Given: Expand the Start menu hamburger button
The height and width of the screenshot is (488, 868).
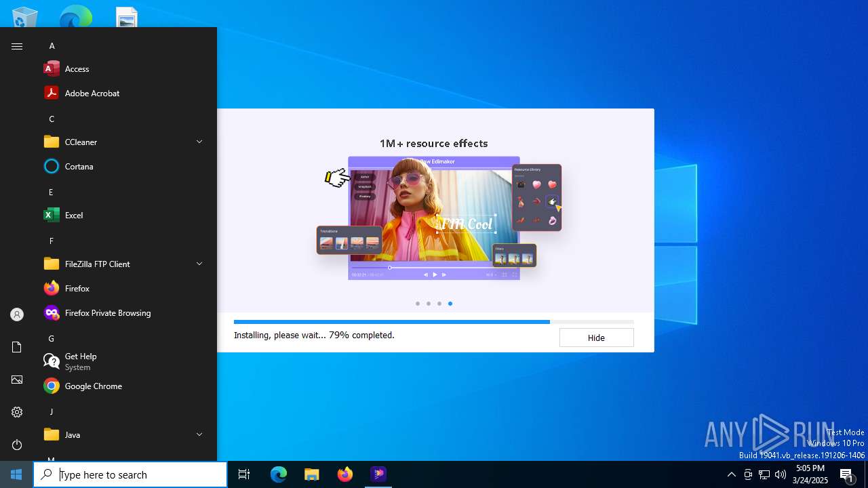Looking at the screenshot, I should (17, 46).
